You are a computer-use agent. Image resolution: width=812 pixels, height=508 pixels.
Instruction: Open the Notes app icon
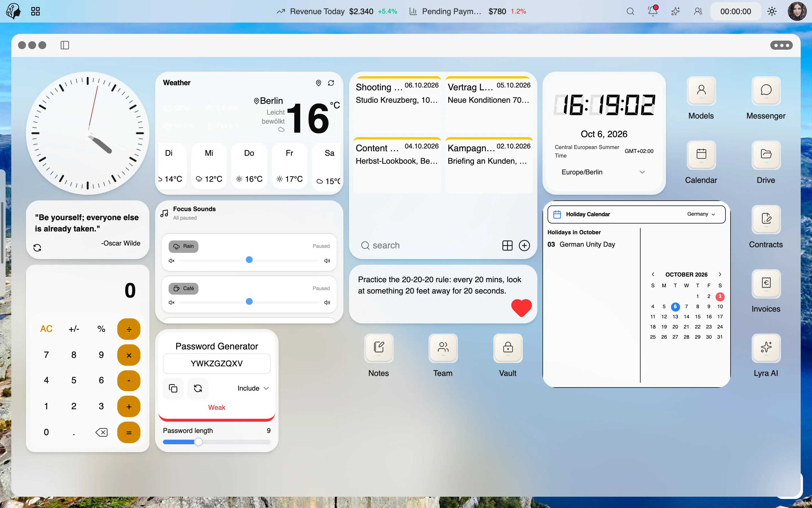(x=378, y=348)
